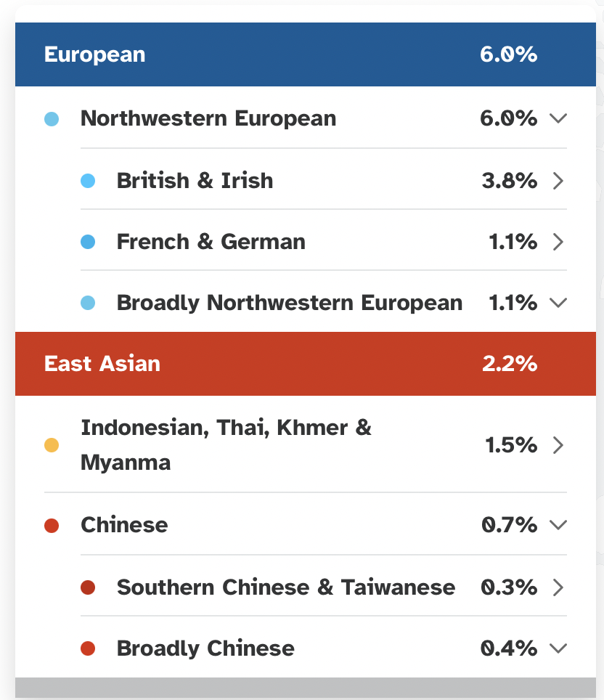Click the French & German color dot
This screenshot has height=700, width=604.
[88, 242]
